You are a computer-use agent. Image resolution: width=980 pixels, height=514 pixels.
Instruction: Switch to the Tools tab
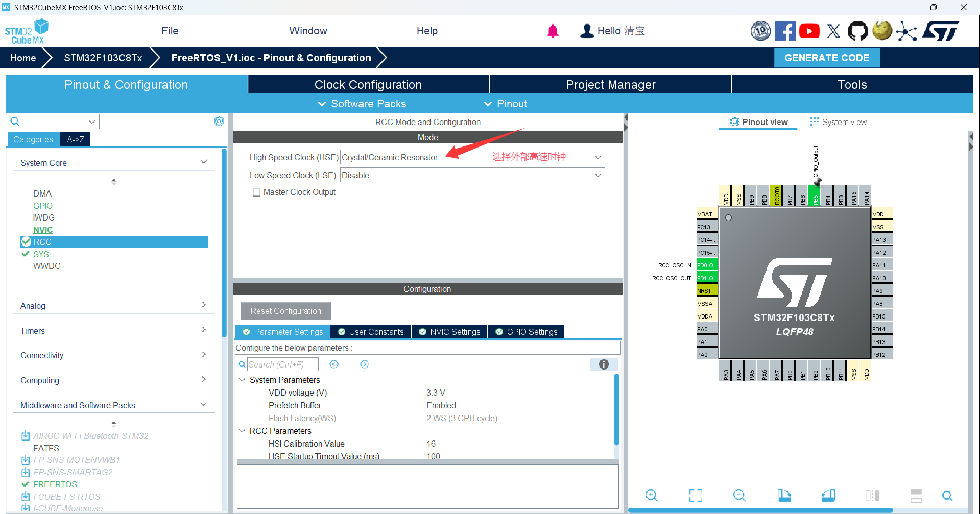[852, 84]
